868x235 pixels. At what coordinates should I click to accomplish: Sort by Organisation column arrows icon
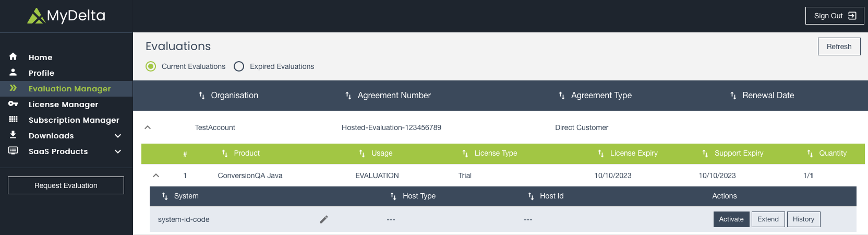click(x=202, y=96)
